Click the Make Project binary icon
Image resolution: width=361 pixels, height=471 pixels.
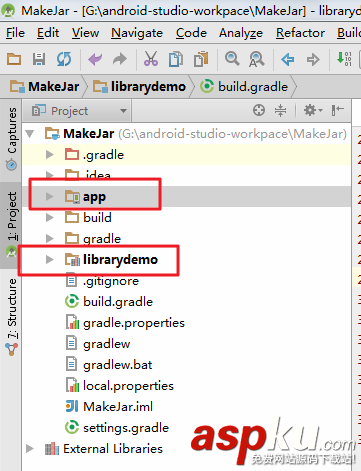(x=344, y=59)
